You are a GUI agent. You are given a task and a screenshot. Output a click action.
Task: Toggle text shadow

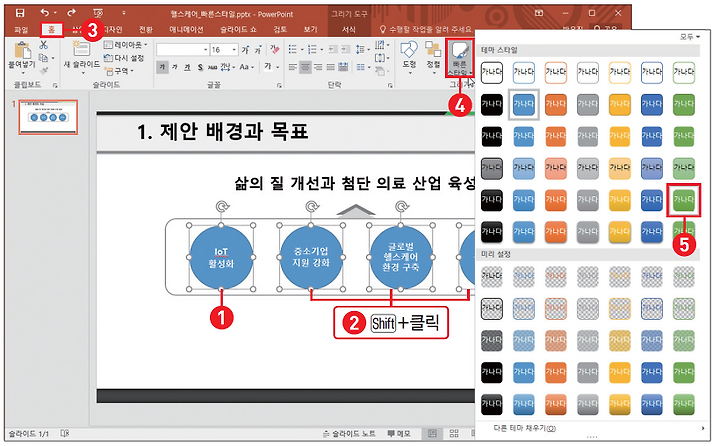pos(200,67)
